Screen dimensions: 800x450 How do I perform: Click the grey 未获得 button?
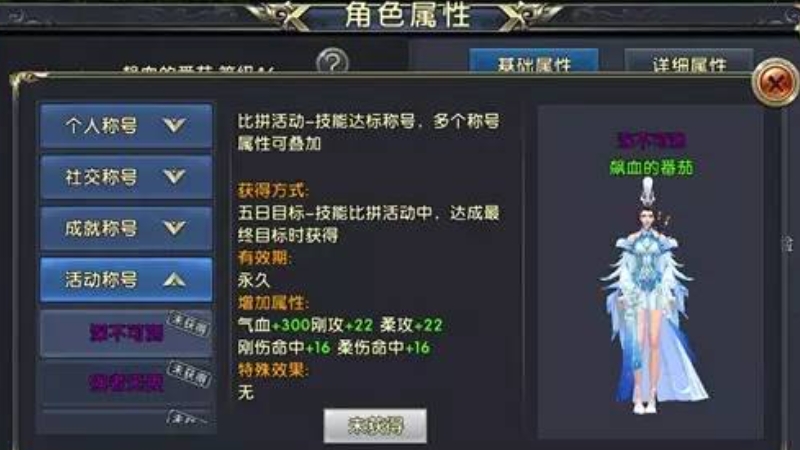pos(375,426)
